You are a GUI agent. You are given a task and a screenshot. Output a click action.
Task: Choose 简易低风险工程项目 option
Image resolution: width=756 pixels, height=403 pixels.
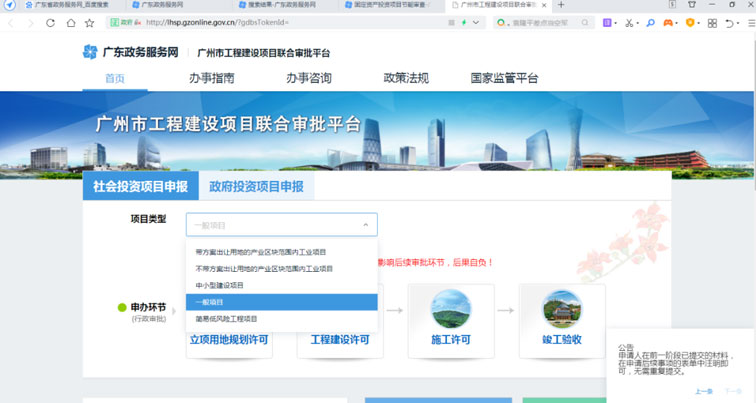coord(282,319)
